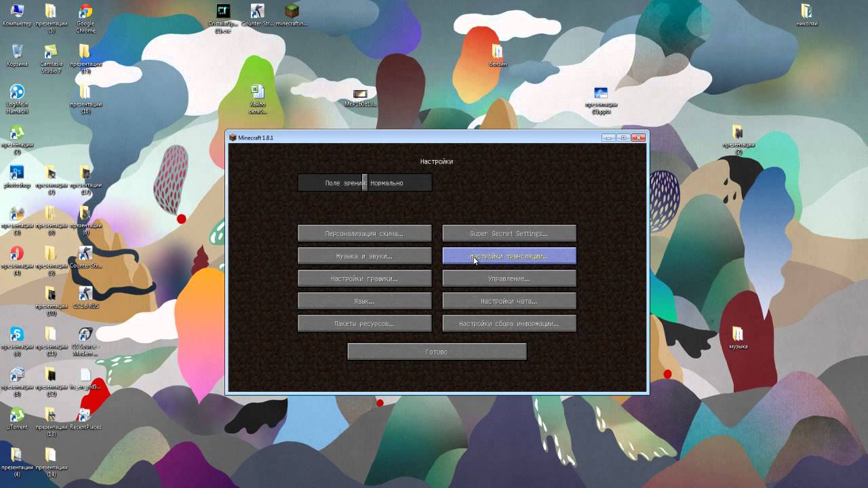Open the Язык language menu
Screen dimensions: 868x488
tap(364, 301)
